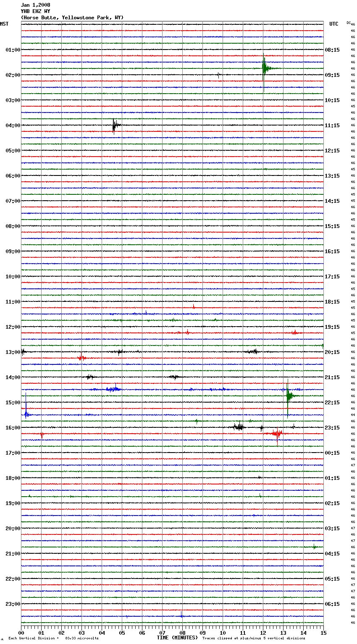
Task: Click the 06:15 UTC label
Action: (332, 604)
